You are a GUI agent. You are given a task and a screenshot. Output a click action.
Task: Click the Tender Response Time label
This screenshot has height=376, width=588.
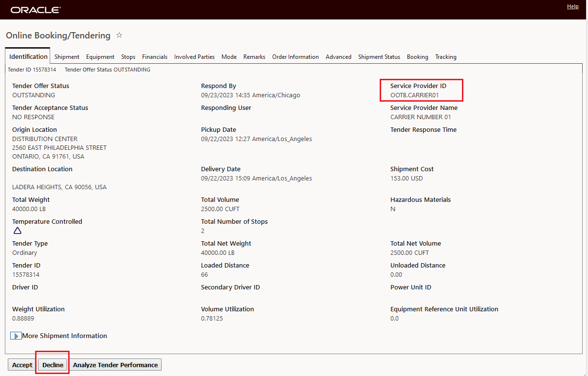(x=423, y=130)
